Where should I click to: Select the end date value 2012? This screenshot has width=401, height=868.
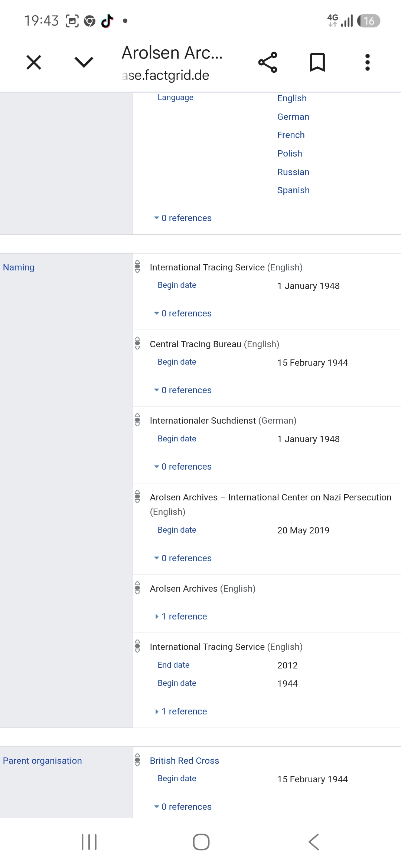point(287,665)
